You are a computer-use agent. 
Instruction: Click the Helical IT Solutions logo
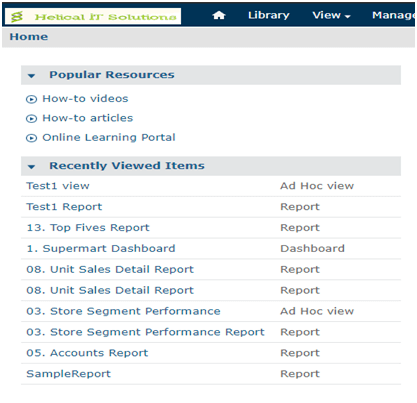point(93,16)
